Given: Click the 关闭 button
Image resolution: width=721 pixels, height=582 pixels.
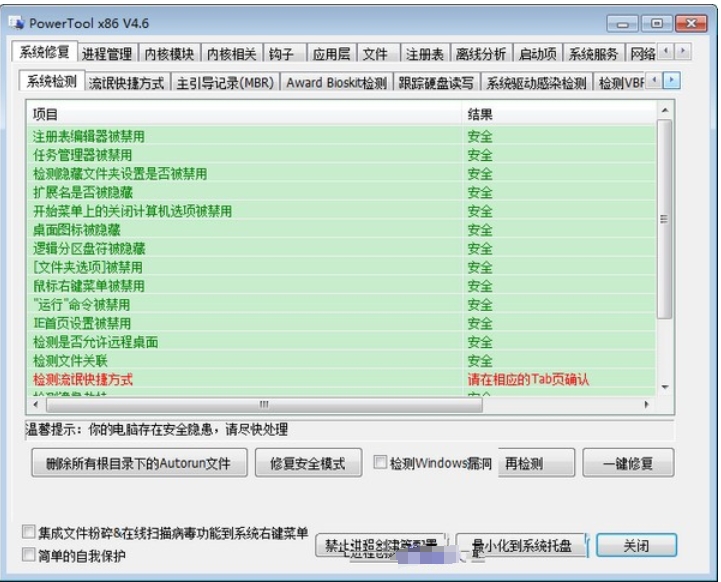Looking at the screenshot, I should (636, 546).
